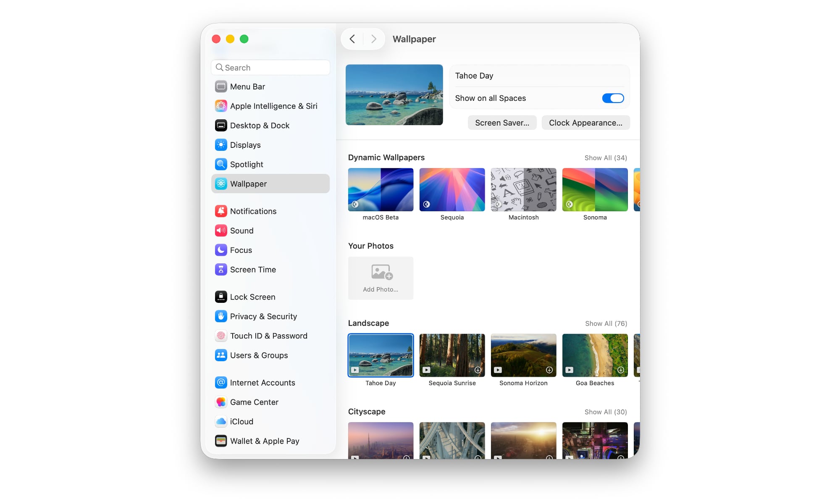
Task: Go to the Lock Screen pane
Action: 270,297
